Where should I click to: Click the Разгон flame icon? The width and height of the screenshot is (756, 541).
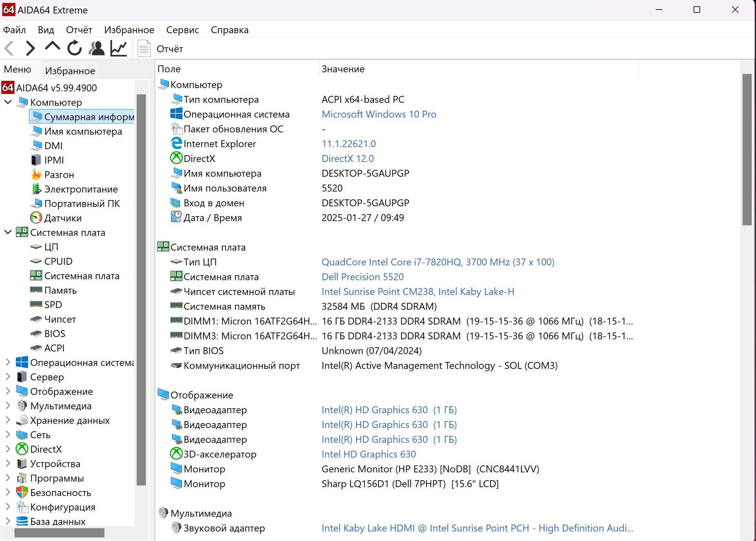(36, 174)
